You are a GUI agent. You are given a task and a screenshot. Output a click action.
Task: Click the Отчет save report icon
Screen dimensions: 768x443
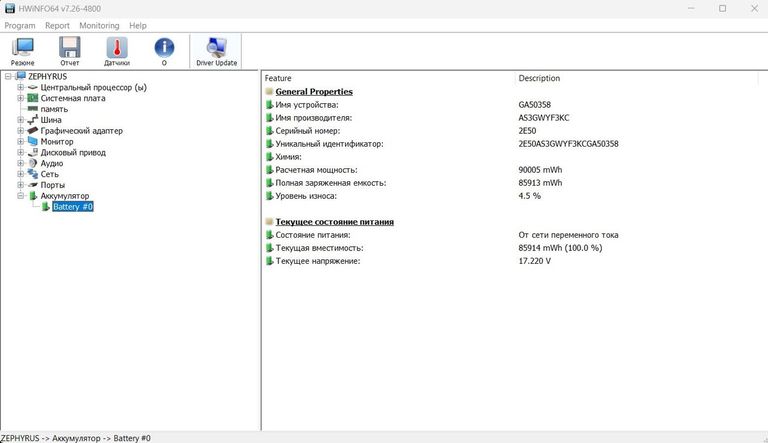click(x=69, y=49)
